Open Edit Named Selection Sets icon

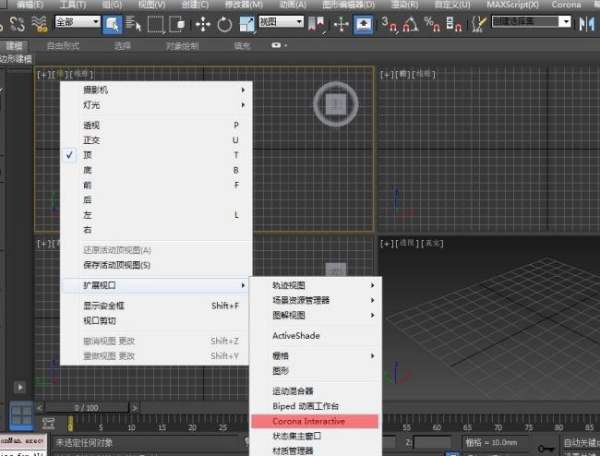click(x=478, y=24)
